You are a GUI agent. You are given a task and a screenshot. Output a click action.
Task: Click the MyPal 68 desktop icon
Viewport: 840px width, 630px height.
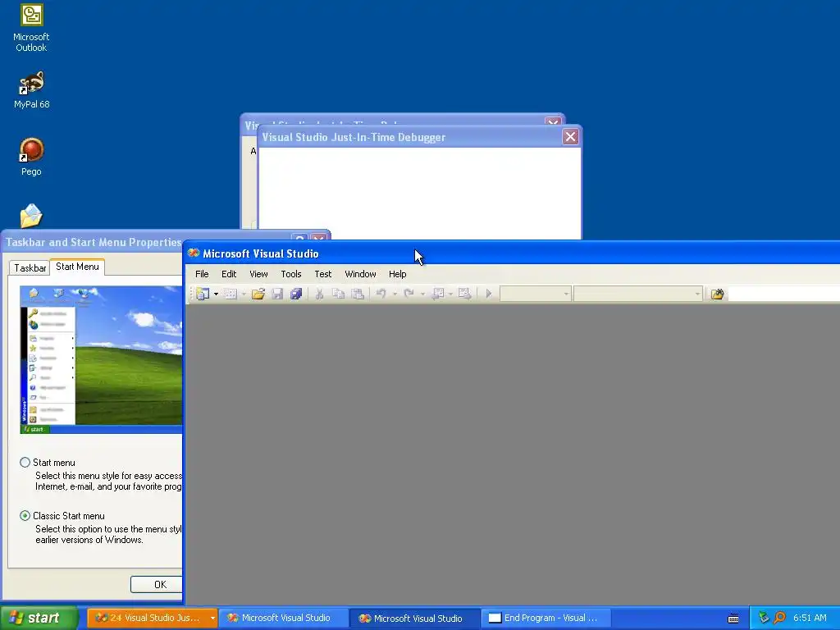pos(31,89)
